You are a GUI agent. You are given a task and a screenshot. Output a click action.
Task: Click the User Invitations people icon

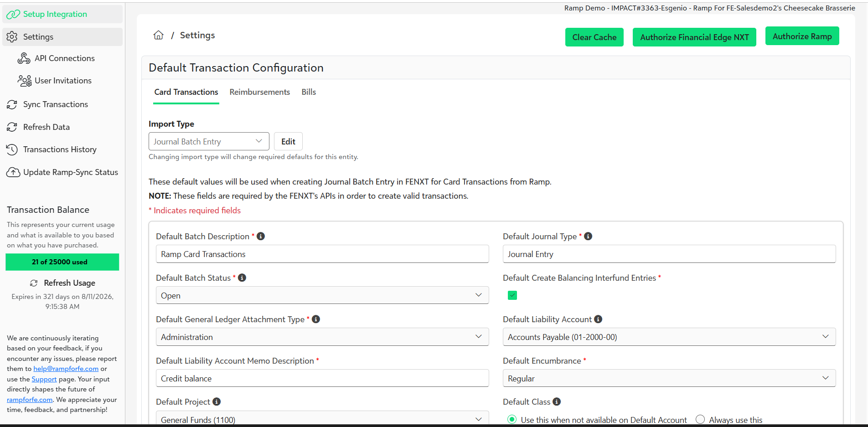pos(24,81)
